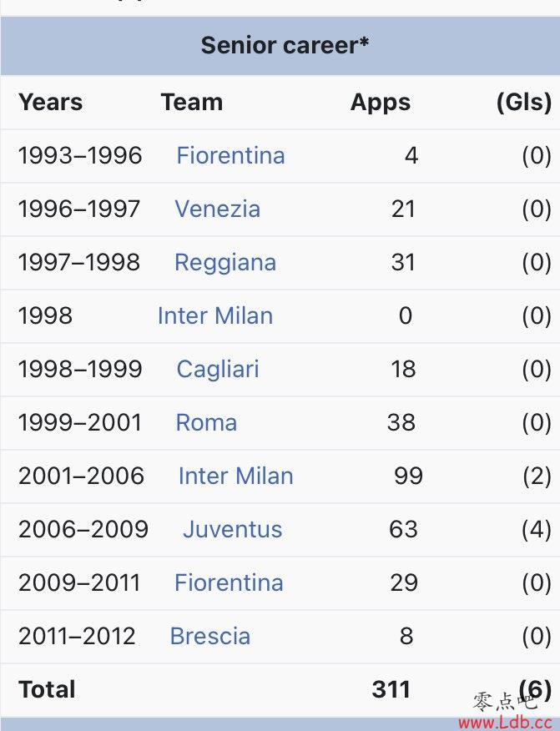Open the Brescia team link

[210, 637]
